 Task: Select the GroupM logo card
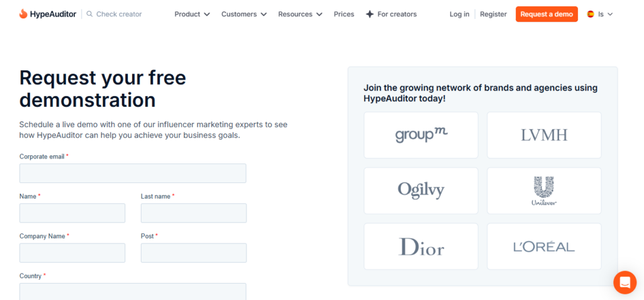click(421, 135)
